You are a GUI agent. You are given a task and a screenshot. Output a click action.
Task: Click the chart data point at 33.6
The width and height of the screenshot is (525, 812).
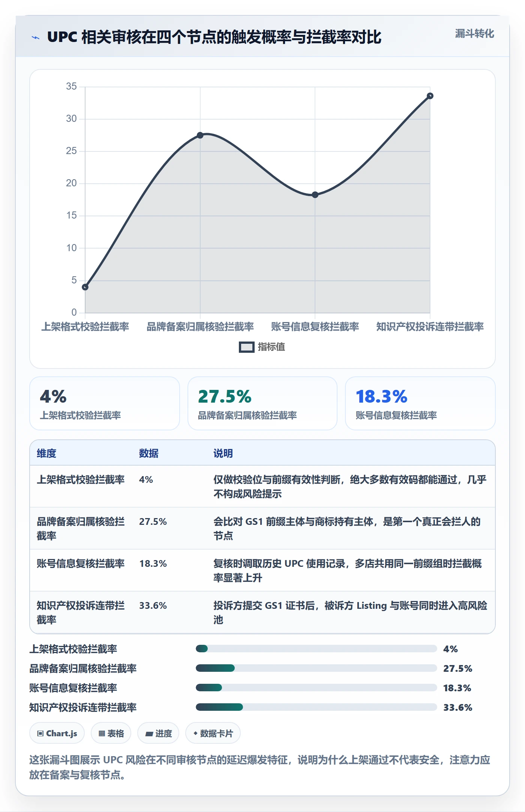click(430, 96)
